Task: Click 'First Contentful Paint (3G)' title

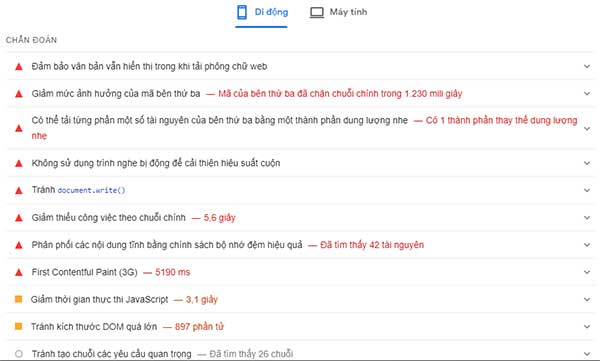Action: click(x=85, y=272)
